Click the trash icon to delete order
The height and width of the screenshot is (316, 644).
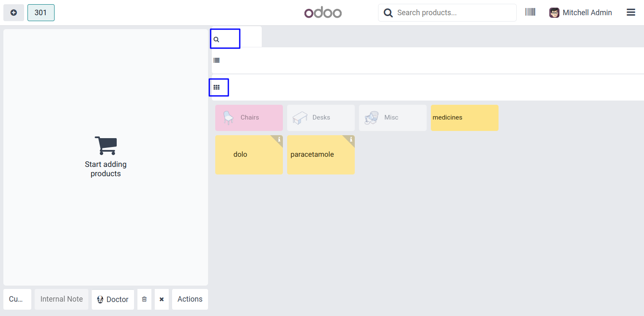click(x=144, y=299)
